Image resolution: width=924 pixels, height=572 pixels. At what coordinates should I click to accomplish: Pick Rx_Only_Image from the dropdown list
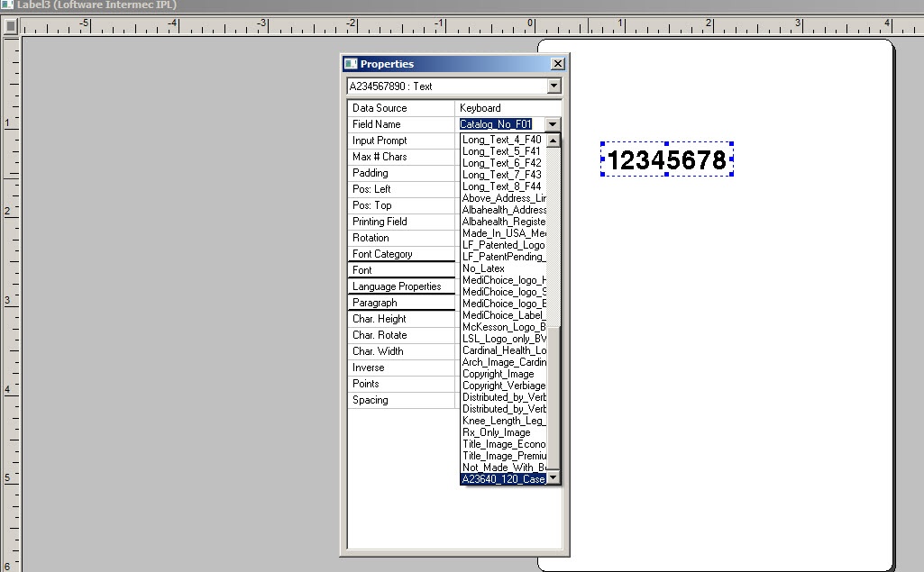click(x=497, y=432)
